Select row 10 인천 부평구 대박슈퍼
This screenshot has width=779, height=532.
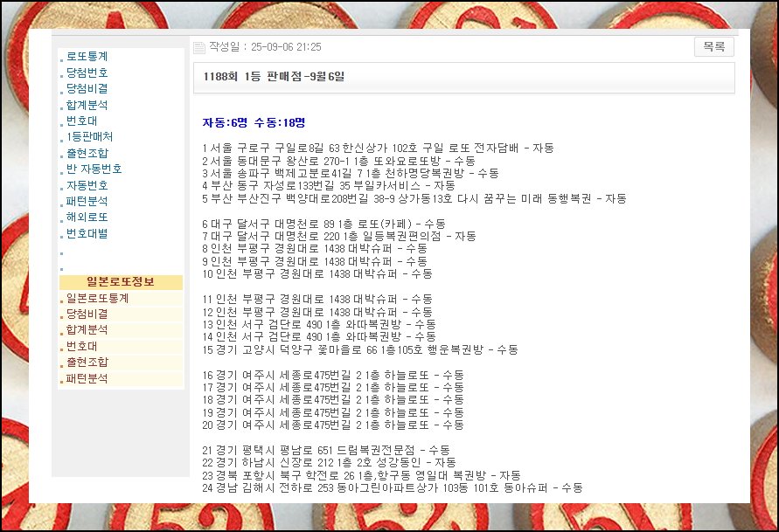pyautogui.click(x=317, y=273)
